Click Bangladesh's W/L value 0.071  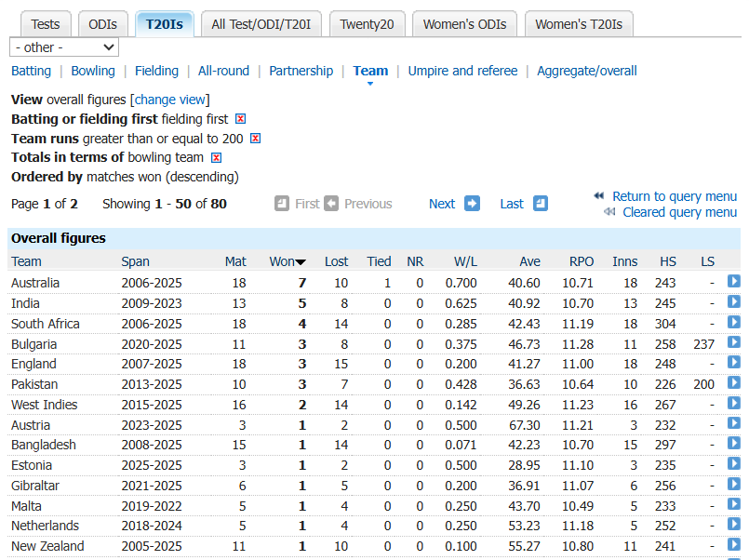coord(461,445)
